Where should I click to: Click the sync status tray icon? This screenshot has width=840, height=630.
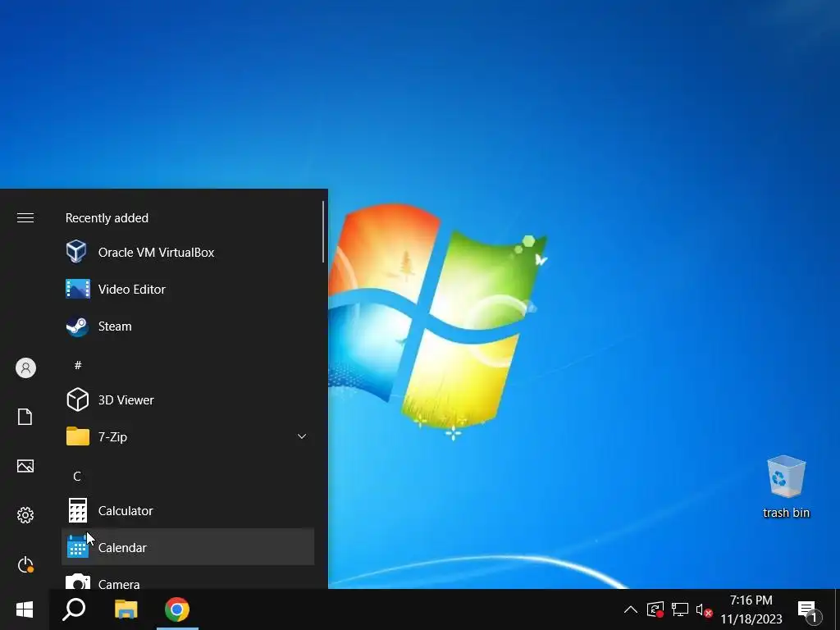pyautogui.click(x=655, y=609)
